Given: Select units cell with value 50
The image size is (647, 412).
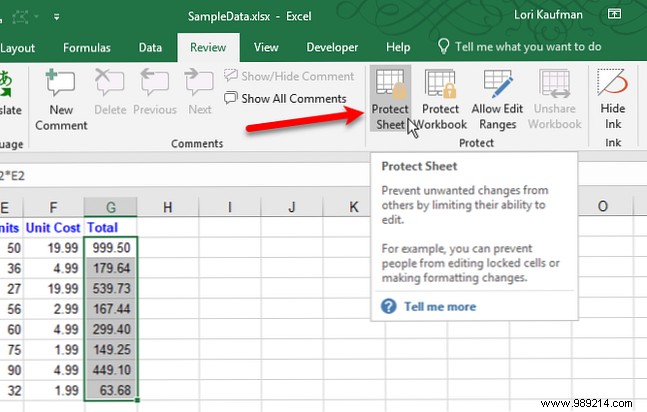Looking at the screenshot, I should tap(11, 248).
